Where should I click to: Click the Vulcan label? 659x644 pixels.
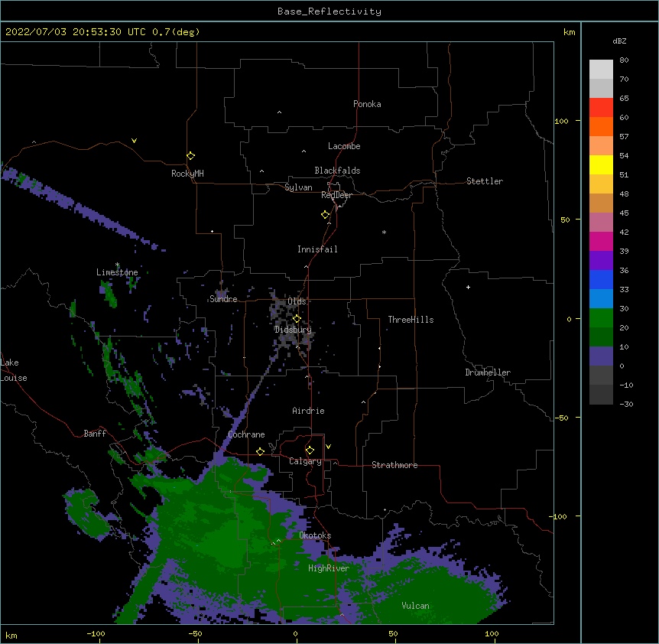click(x=415, y=606)
